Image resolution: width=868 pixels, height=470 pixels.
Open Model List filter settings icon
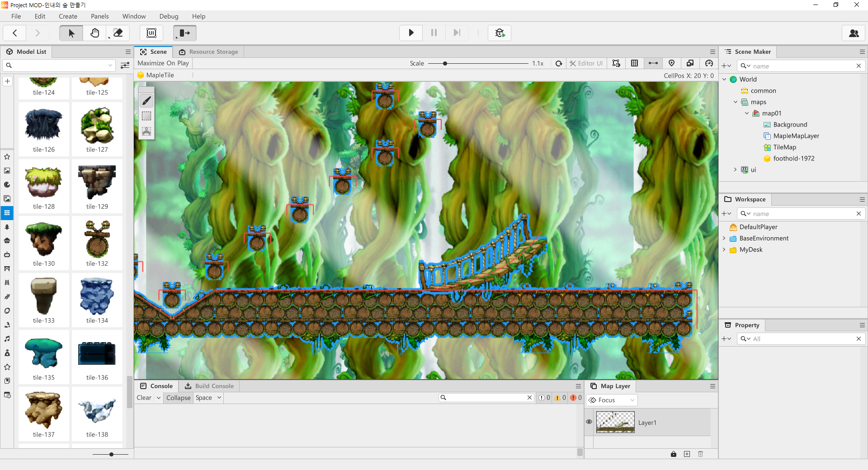click(125, 66)
